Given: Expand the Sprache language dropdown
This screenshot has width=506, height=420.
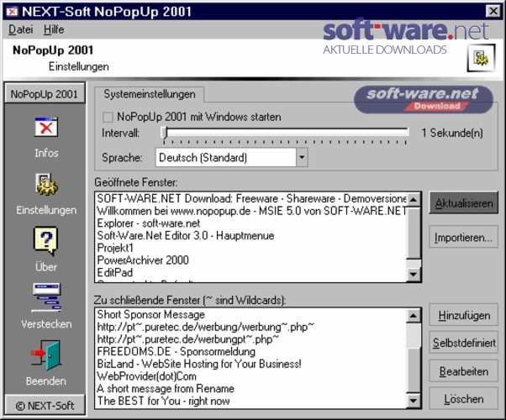Looking at the screenshot, I should coord(302,157).
